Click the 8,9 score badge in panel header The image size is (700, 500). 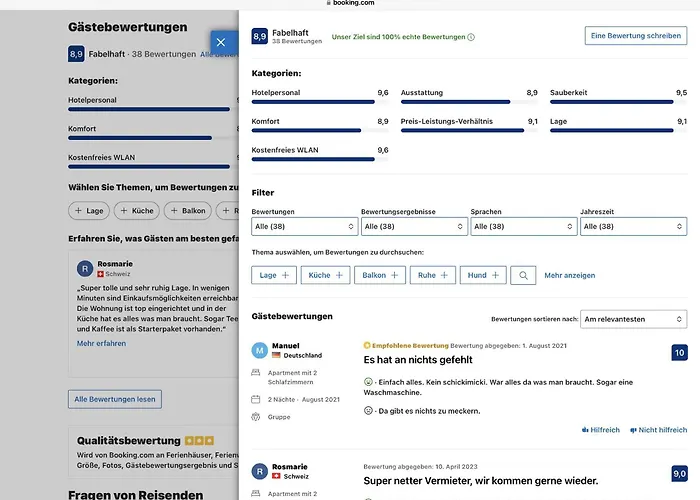pos(259,36)
